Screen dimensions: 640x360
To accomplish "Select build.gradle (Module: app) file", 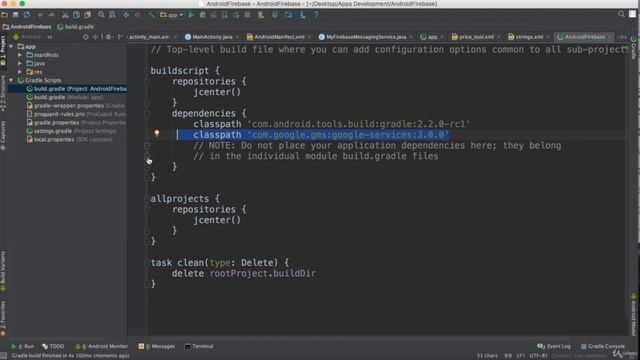I will pos(65,98).
